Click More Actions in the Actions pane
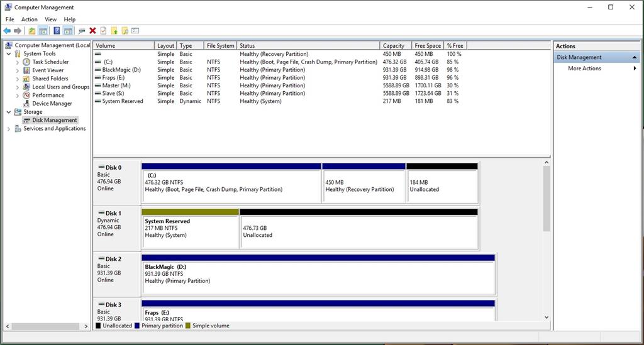Viewport: 644px width, 345px height. 584,68
